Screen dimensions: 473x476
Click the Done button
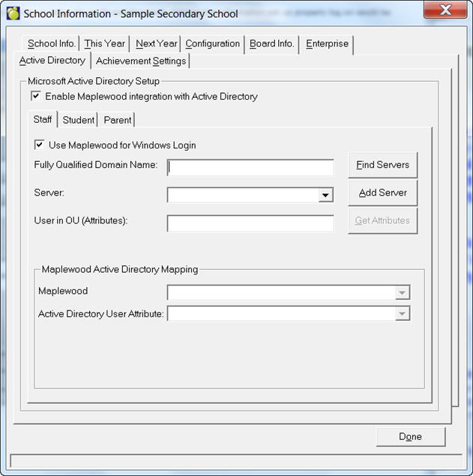tap(410, 436)
